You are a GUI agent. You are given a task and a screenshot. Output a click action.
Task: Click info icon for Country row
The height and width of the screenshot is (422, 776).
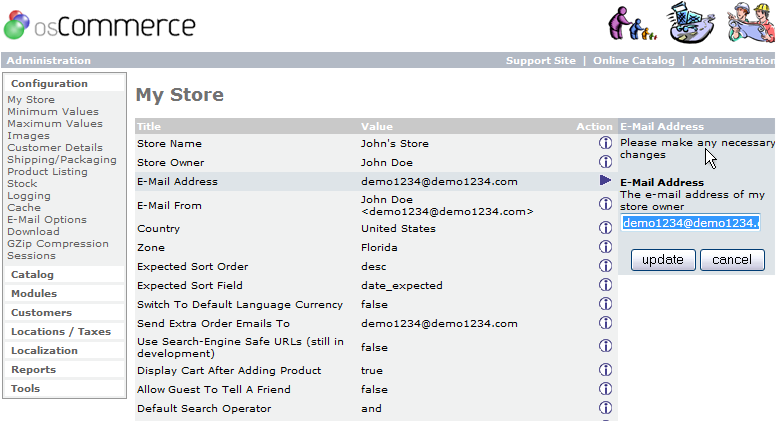click(605, 228)
